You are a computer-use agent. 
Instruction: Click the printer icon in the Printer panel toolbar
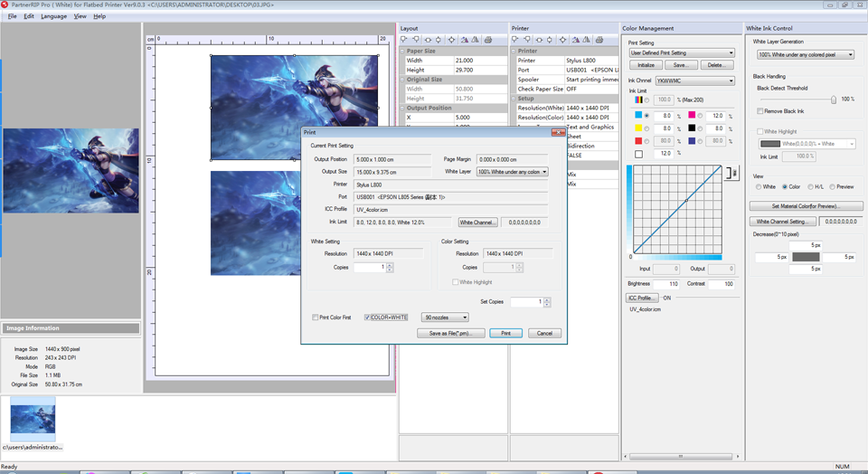599,40
